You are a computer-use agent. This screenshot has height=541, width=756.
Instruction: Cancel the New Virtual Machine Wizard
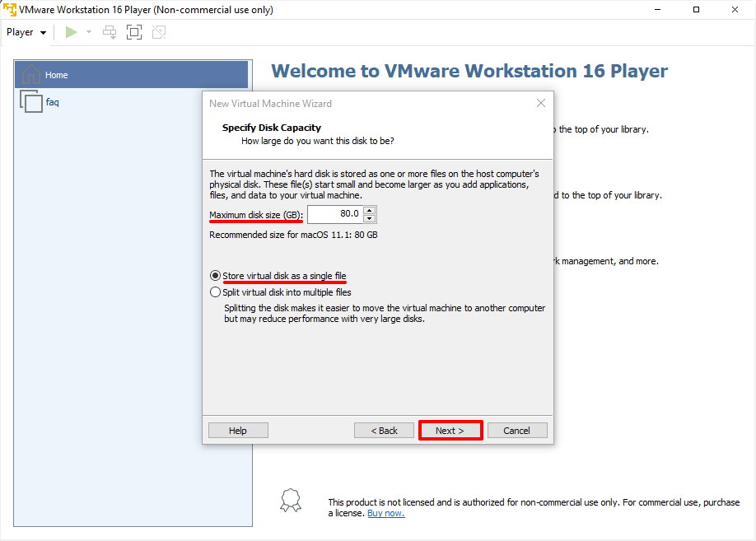pyautogui.click(x=517, y=431)
